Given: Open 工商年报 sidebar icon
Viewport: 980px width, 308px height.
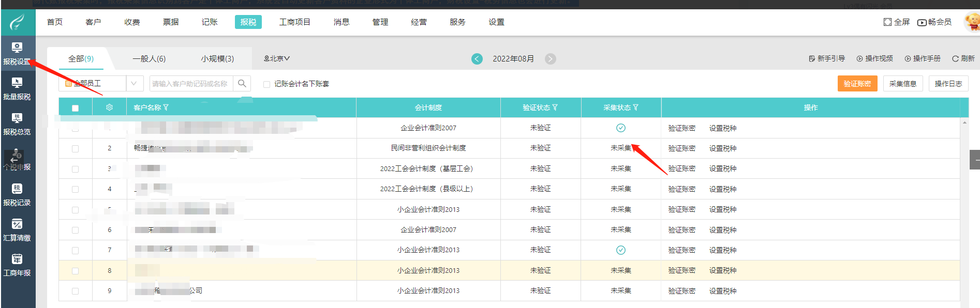Looking at the screenshot, I should pyautogui.click(x=17, y=265).
